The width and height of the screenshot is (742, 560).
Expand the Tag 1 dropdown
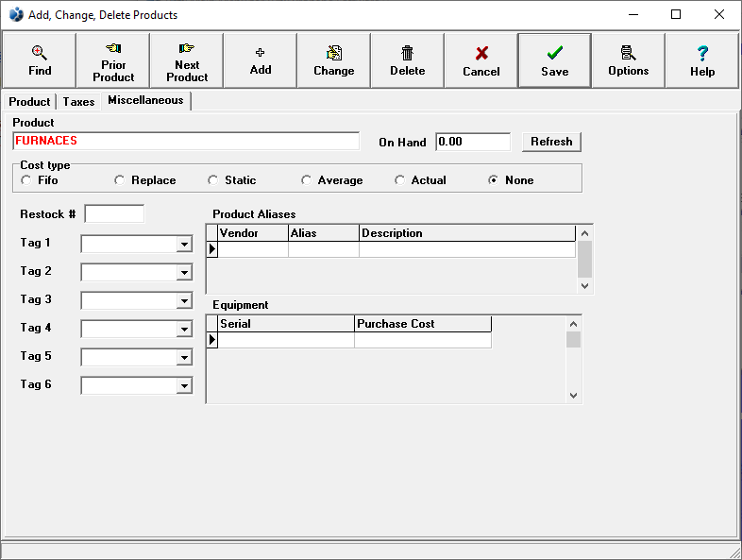tap(184, 245)
